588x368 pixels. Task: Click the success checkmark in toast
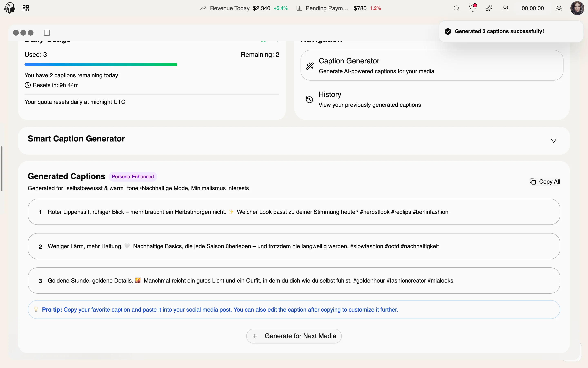click(448, 31)
